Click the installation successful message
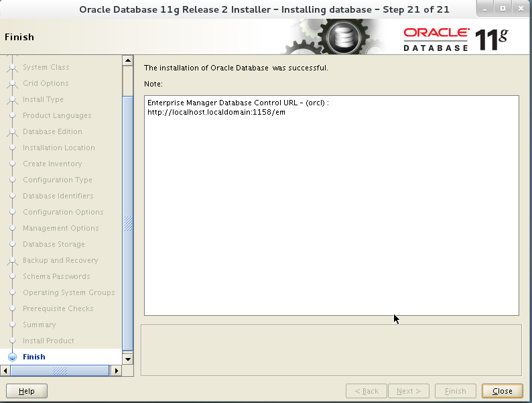The height and width of the screenshot is (403, 532). point(236,68)
